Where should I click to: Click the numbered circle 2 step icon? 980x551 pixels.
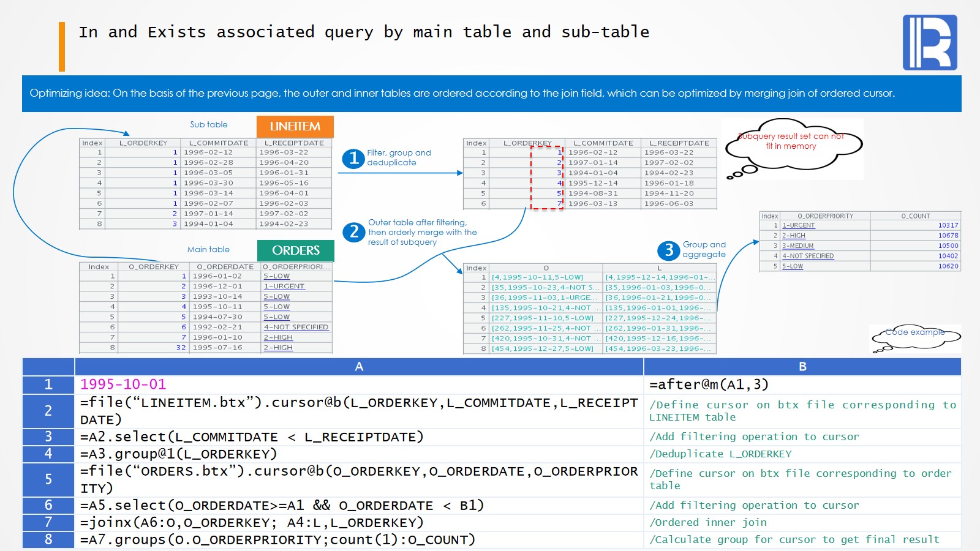click(x=353, y=232)
